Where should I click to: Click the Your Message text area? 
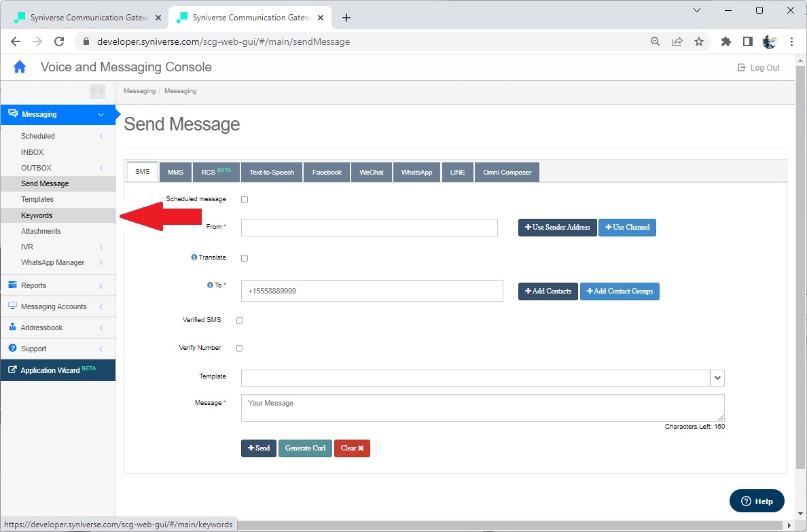coord(483,408)
